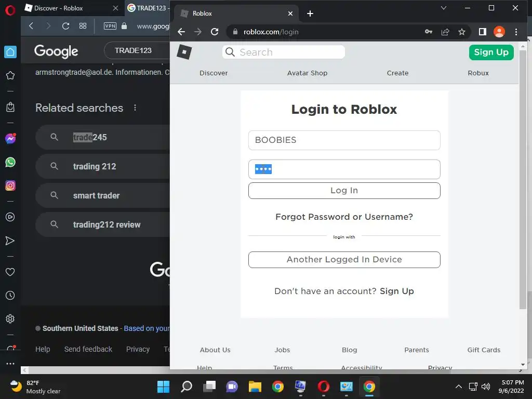Open the Robux menu item
Image resolution: width=532 pixels, height=399 pixels.
click(x=478, y=73)
